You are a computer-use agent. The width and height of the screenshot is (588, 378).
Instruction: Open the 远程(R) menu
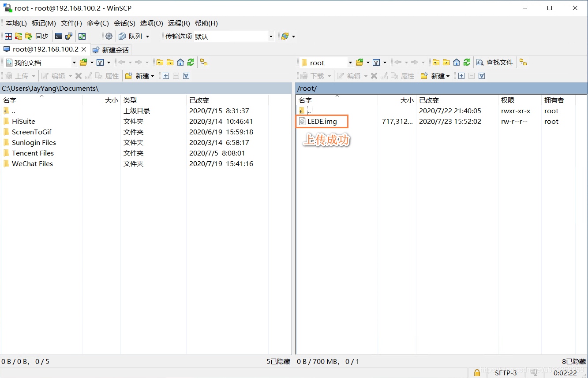pos(179,23)
